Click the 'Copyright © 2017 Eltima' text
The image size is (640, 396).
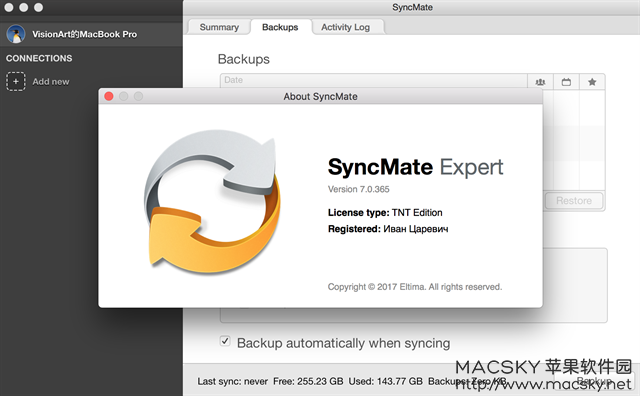[x=415, y=287]
